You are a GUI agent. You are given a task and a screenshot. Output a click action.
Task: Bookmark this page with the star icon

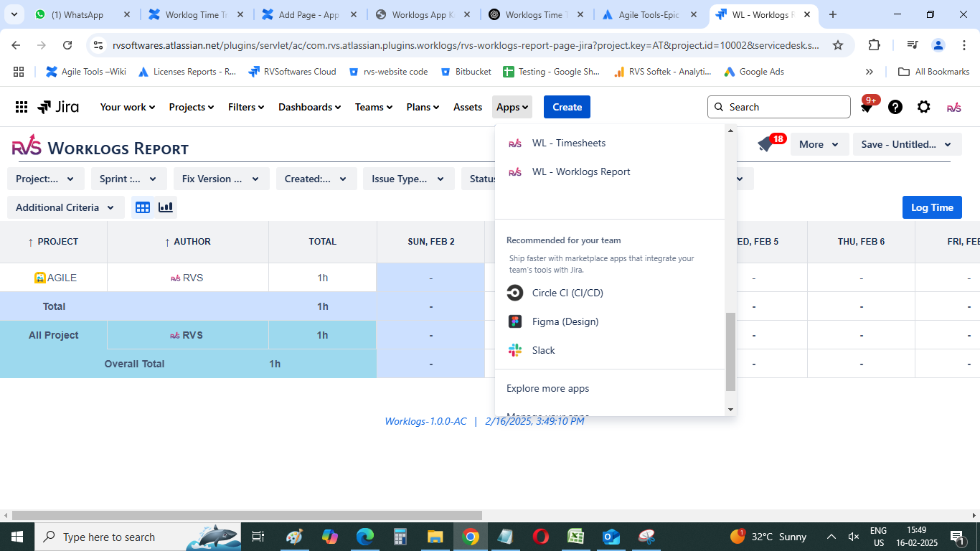click(x=838, y=45)
